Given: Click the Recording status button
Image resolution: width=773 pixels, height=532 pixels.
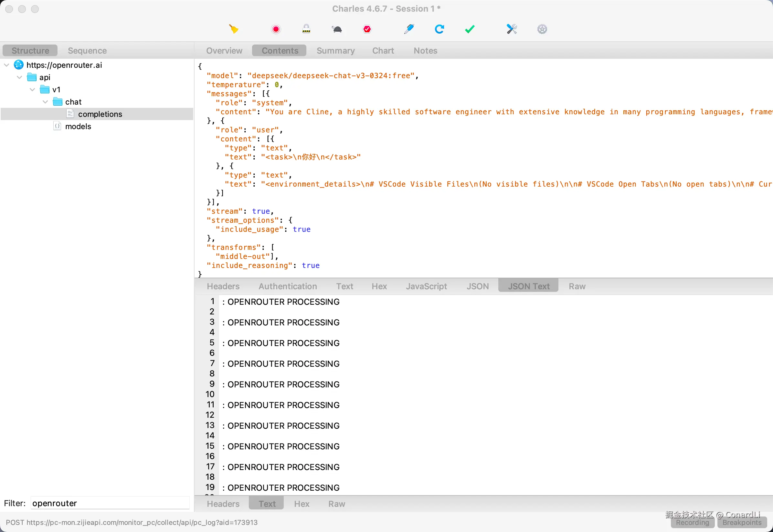Looking at the screenshot, I should pos(692,522).
